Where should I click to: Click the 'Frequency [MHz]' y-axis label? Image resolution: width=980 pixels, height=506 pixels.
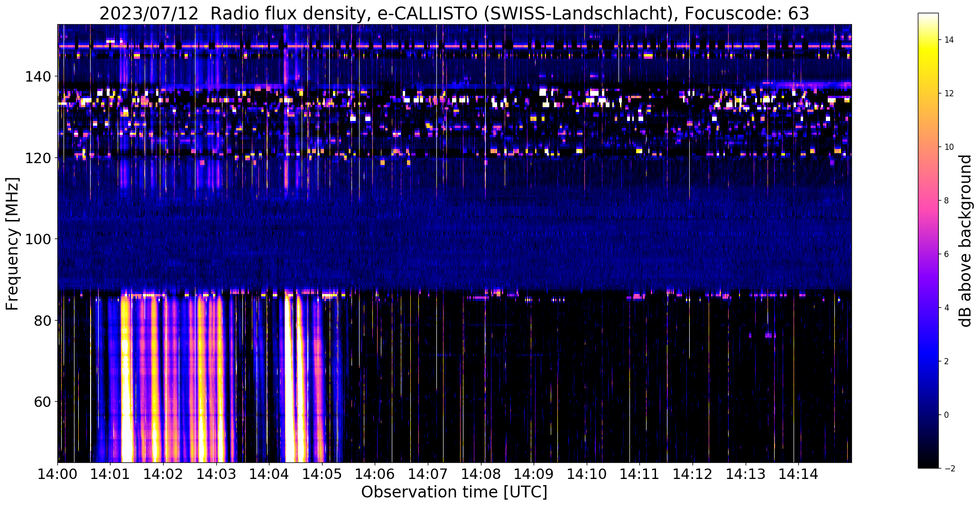12,244
